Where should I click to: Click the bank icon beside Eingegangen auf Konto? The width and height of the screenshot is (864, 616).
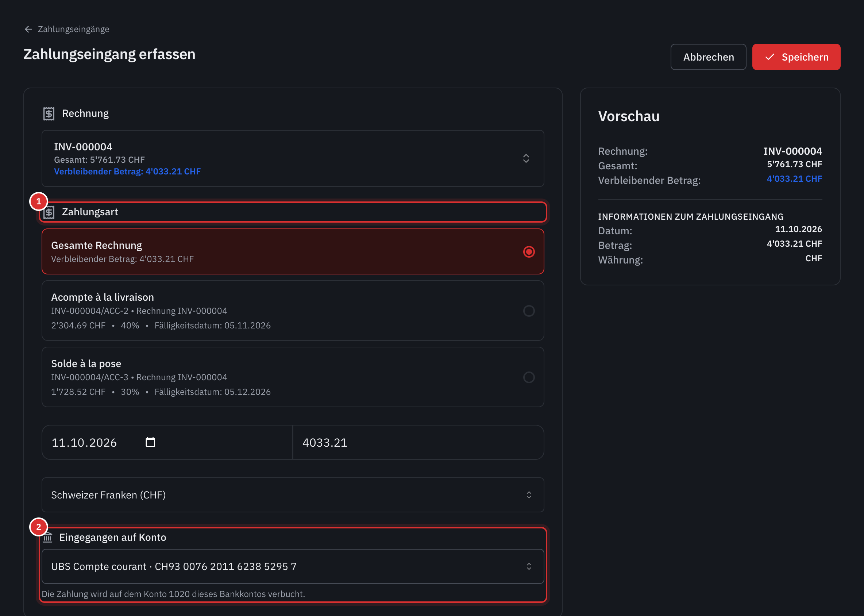pos(47,538)
